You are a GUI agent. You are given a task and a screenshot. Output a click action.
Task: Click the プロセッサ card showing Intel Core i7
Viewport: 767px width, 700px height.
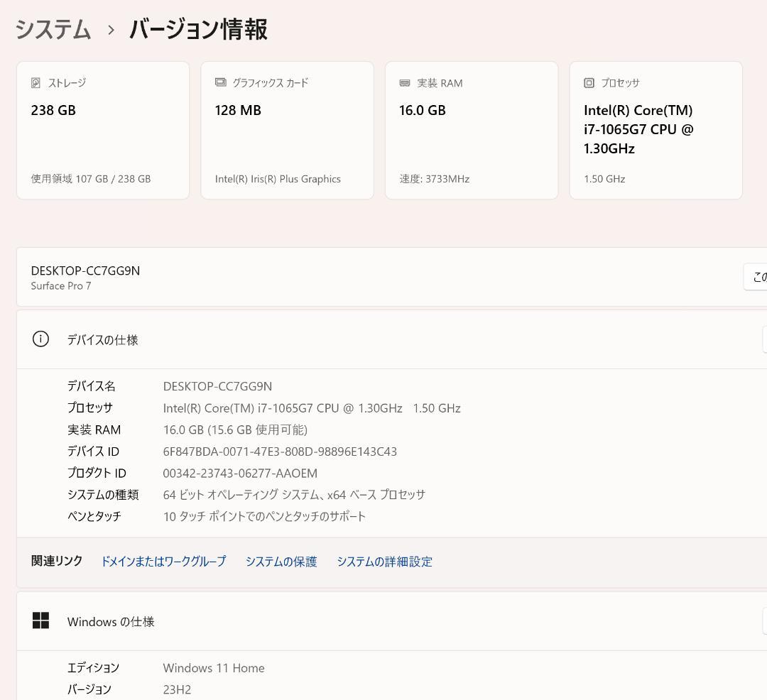656,130
